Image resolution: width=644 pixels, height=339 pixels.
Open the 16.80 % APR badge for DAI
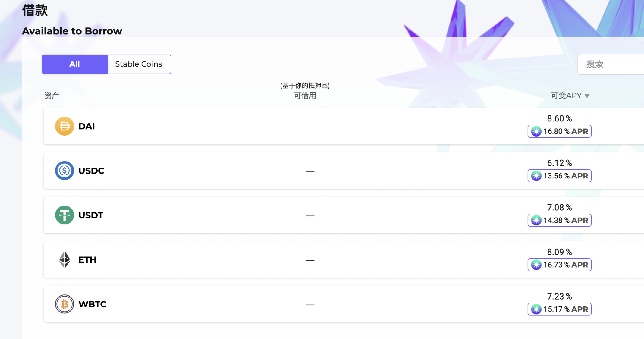pyautogui.click(x=559, y=131)
